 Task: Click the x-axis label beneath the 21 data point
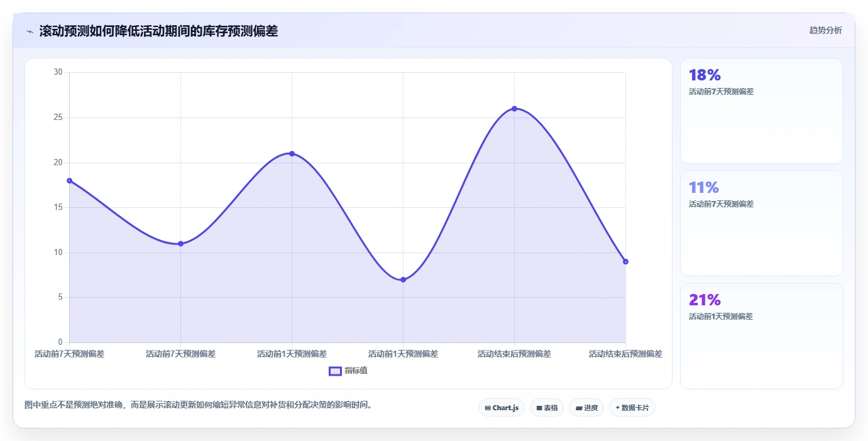(292, 354)
